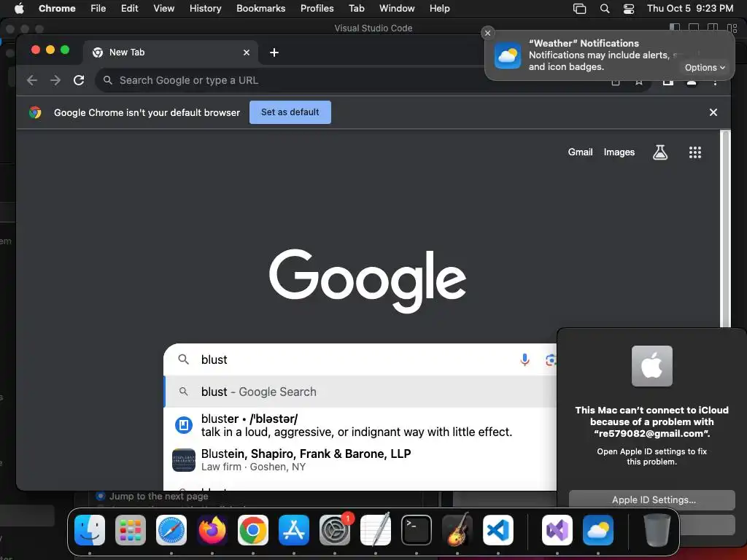Start voice search with microphone

pos(525,359)
